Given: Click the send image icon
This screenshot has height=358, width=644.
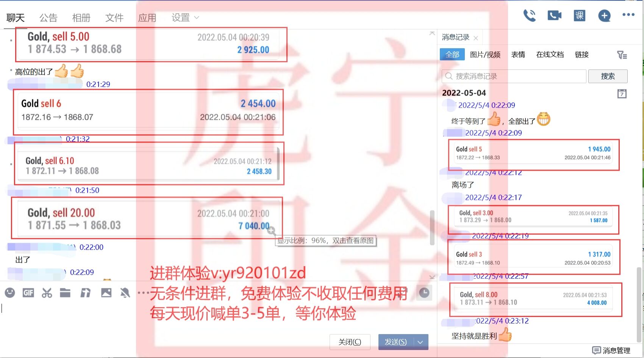Looking at the screenshot, I should point(106,293).
